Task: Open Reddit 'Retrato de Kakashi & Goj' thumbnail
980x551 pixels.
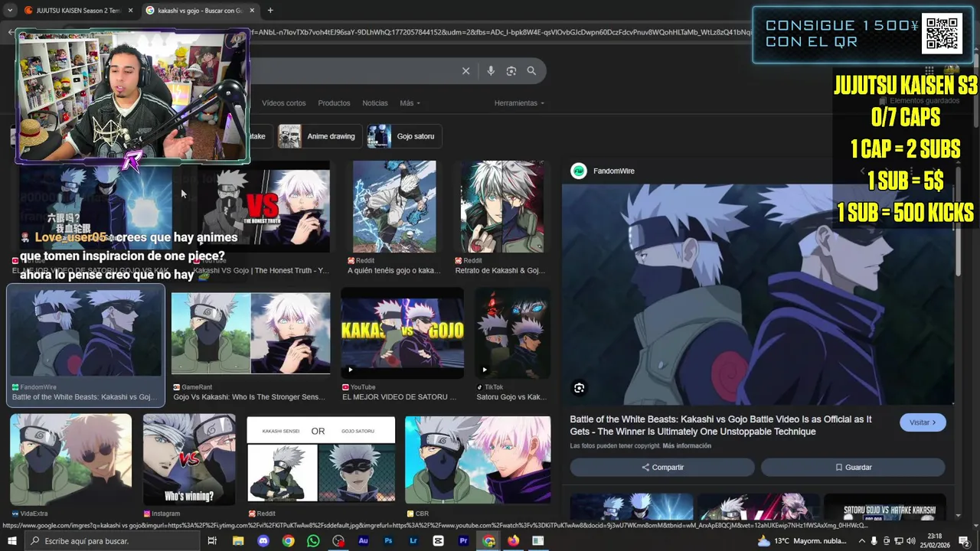Action: click(x=502, y=207)
